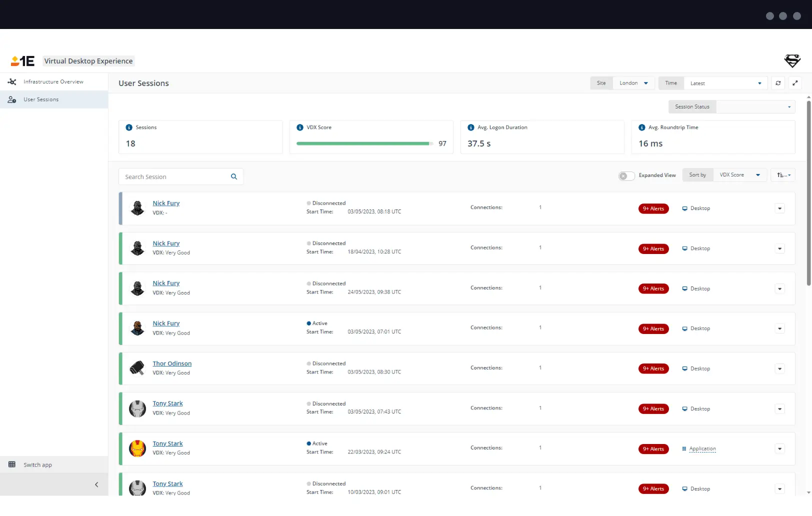Click the magnifying glass in Search Session
Viewport: 812px width, 516px height.
point(233,176)
